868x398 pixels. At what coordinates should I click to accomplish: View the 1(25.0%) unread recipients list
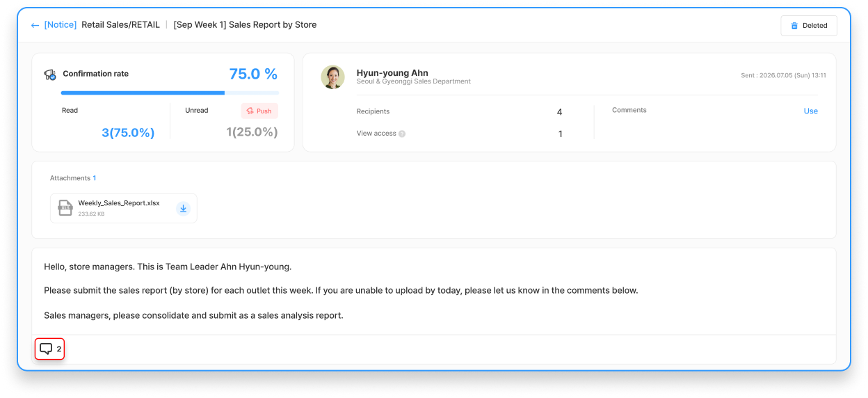(252, 132)
